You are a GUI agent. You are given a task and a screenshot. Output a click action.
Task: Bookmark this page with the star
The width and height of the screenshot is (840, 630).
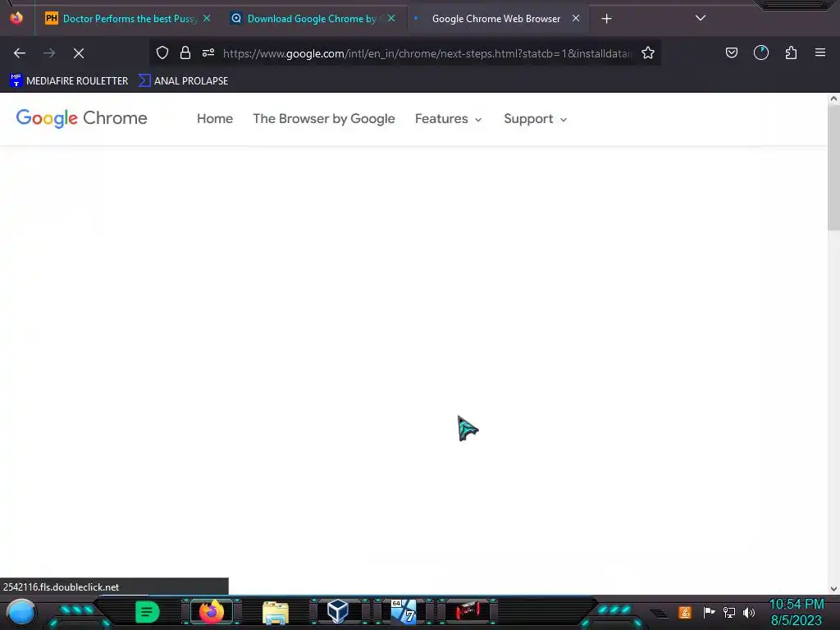648,52
